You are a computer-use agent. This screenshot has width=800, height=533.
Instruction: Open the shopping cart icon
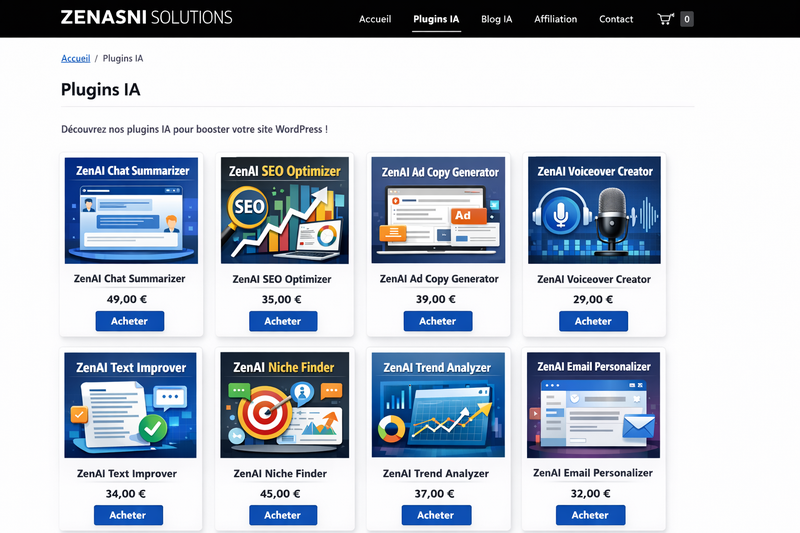(x=665, y=19)
